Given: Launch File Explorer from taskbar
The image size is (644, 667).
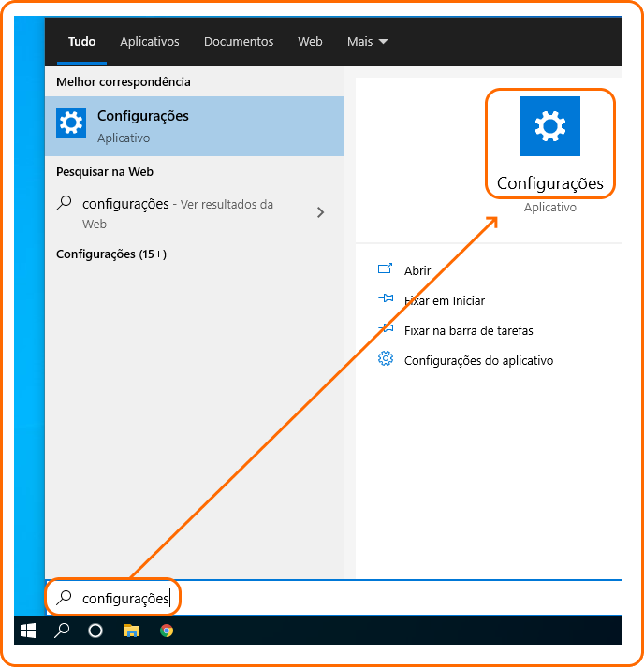Looking at the screenshot, I should tap(132, 631).
